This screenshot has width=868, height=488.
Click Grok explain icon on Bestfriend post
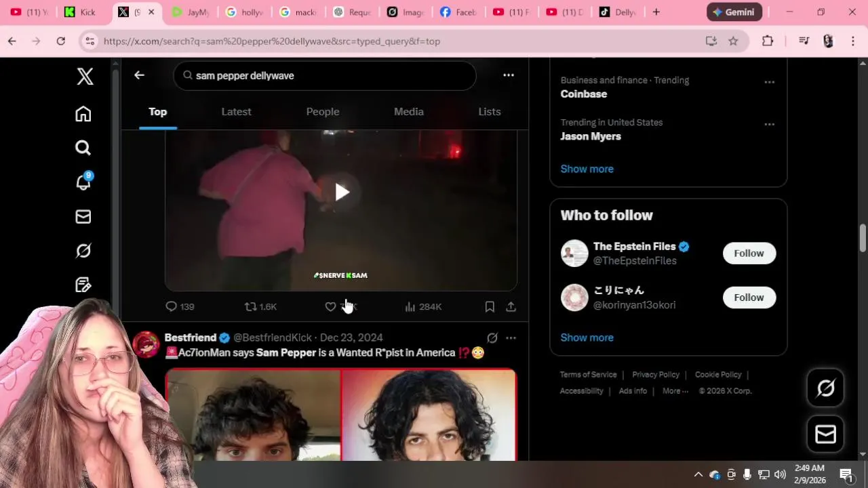(492, 338)
